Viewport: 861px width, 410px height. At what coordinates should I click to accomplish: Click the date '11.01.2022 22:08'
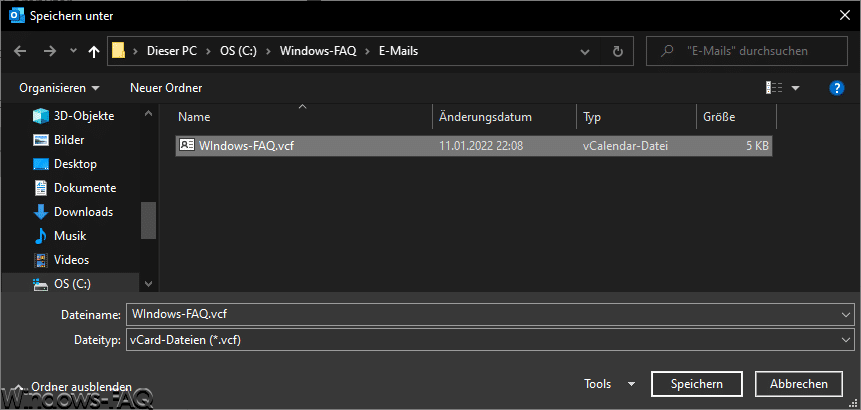click(x=481, y=145)
